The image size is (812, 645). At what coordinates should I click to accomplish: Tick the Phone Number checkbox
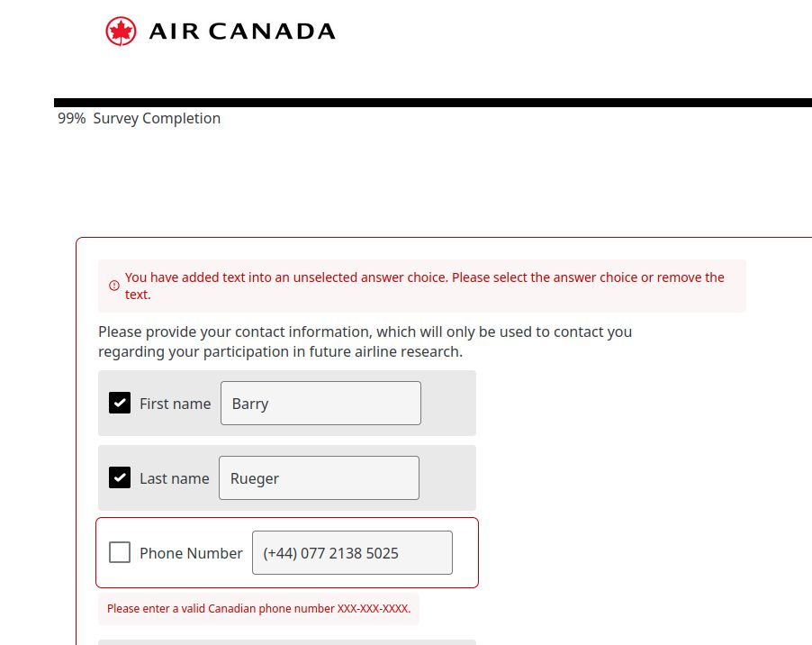tap(120, 552)
